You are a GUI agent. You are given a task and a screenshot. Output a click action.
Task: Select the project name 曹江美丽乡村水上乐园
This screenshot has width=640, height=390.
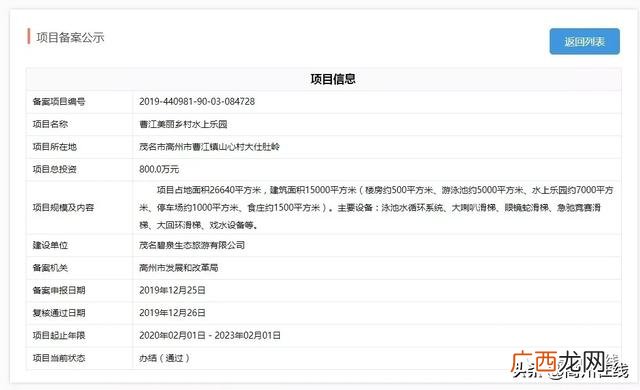coord(183,124)
